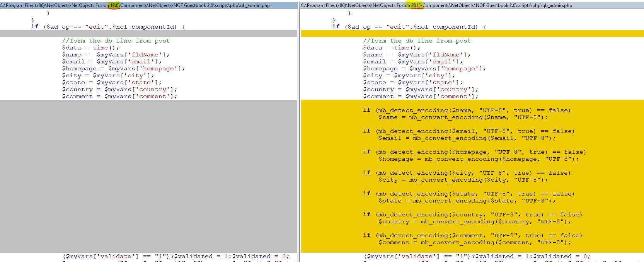Click the $comment = $myVars line in left pane
The height and width of the screenshot is (262, 644).
pos(119,97)
